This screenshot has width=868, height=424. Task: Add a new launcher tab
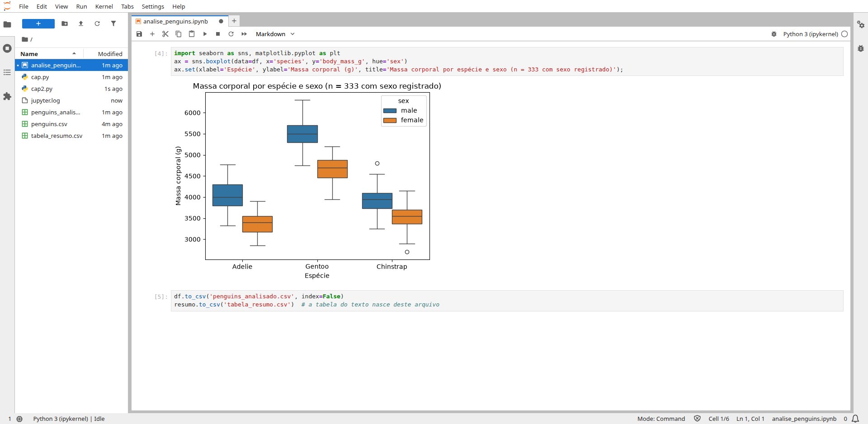(234, 21)
